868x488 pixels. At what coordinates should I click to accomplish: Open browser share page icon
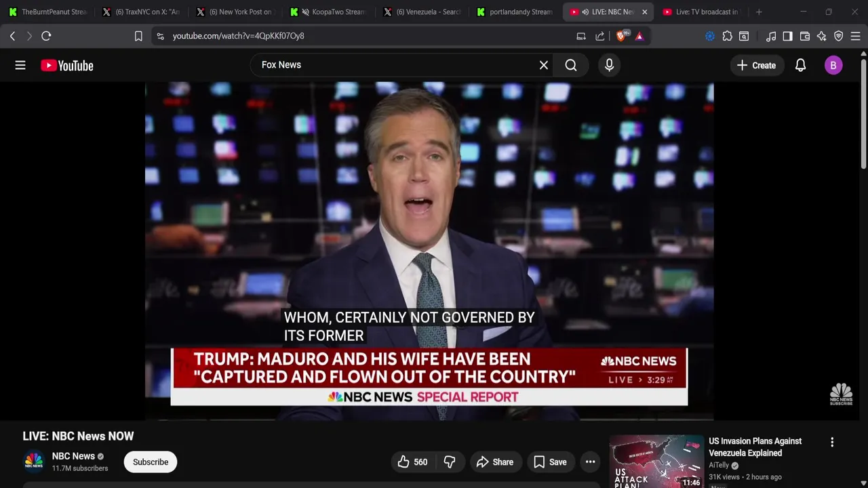(x=600, y=36)
